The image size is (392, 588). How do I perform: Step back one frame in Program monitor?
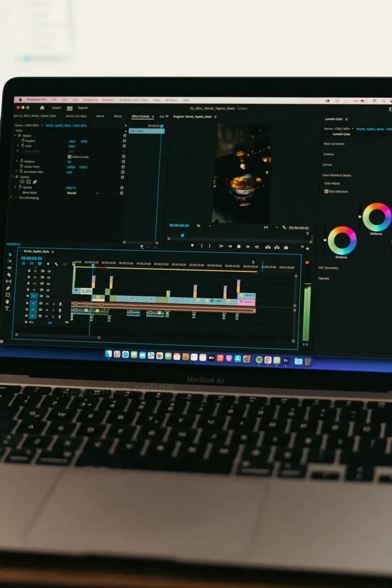(x=230, y=246)
